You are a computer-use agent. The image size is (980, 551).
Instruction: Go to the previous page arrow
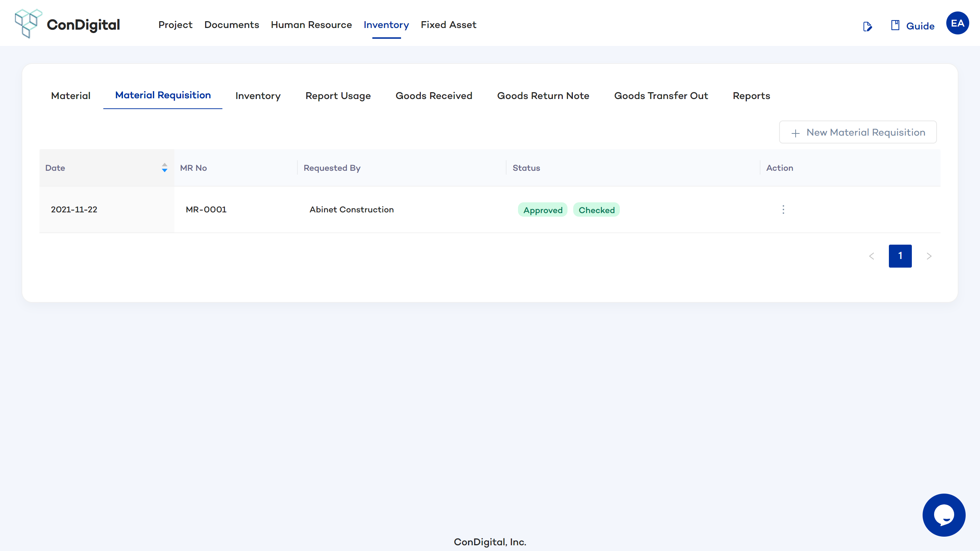click(x=872, y=256)
